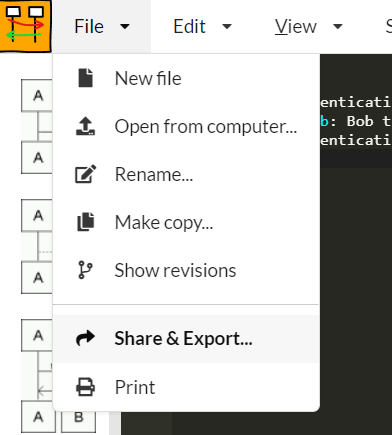Click the Edit menu dropdown arrow

[x=227, y=26]
